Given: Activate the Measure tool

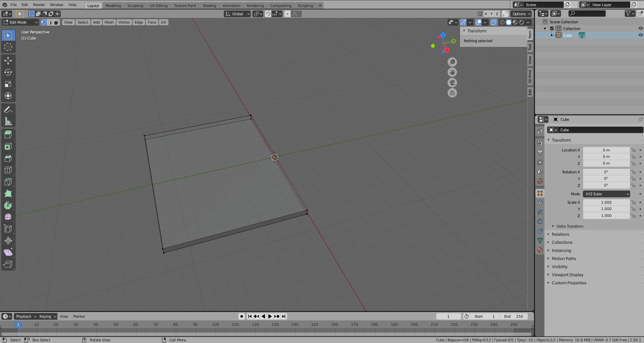Looking at the screenshot, I should coord(8,121).
